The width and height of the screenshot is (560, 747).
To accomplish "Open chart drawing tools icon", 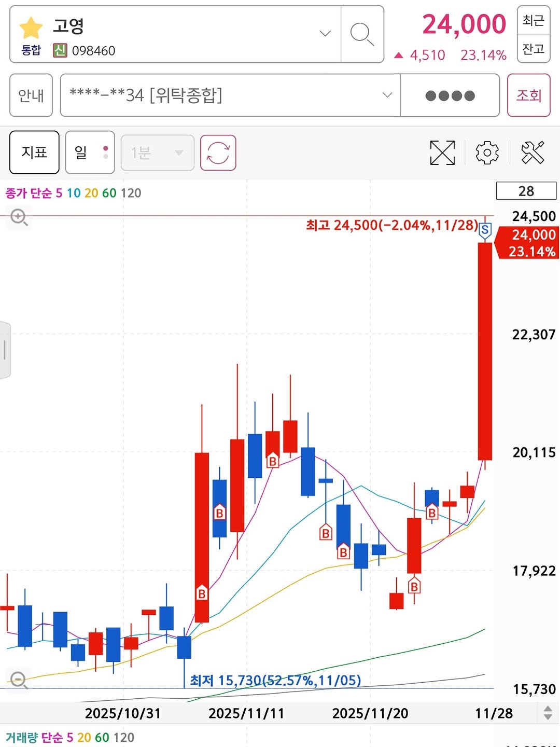I will click(x=533, y=153).
